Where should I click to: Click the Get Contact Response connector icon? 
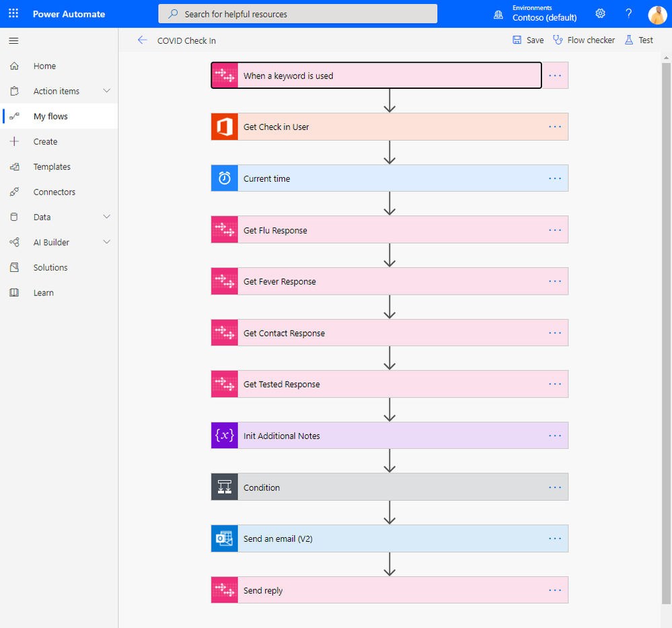[x=225, y=333]
